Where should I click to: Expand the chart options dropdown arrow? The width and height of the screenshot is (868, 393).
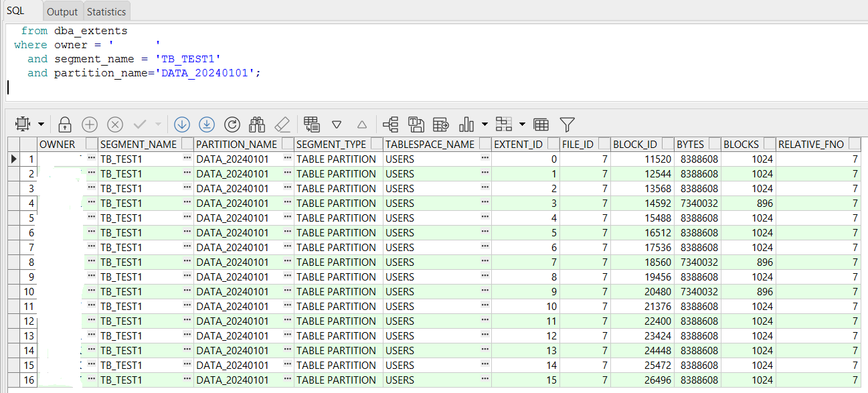(x=485, y=125)
